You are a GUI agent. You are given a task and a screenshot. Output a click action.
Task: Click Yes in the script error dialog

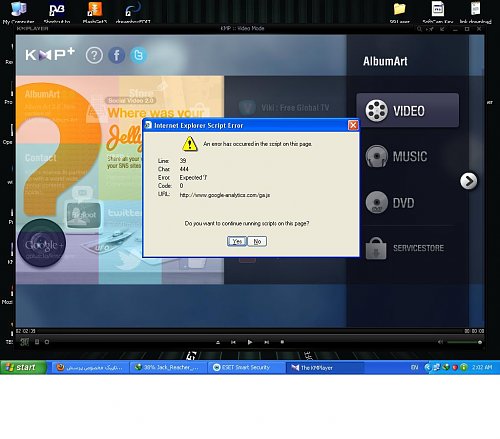click(237, 241)
